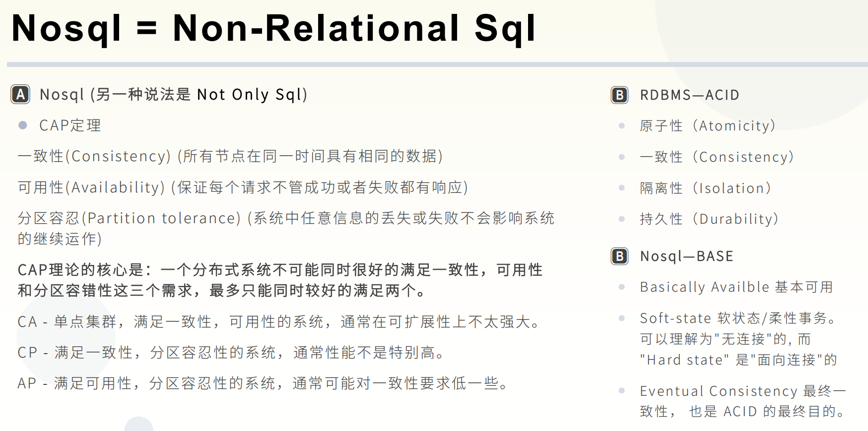Image resolution: width=868 pixels, height=431 pixels.
Task: Click the bullet before 隔离性 (Isolation)
Action: [621, 188]
